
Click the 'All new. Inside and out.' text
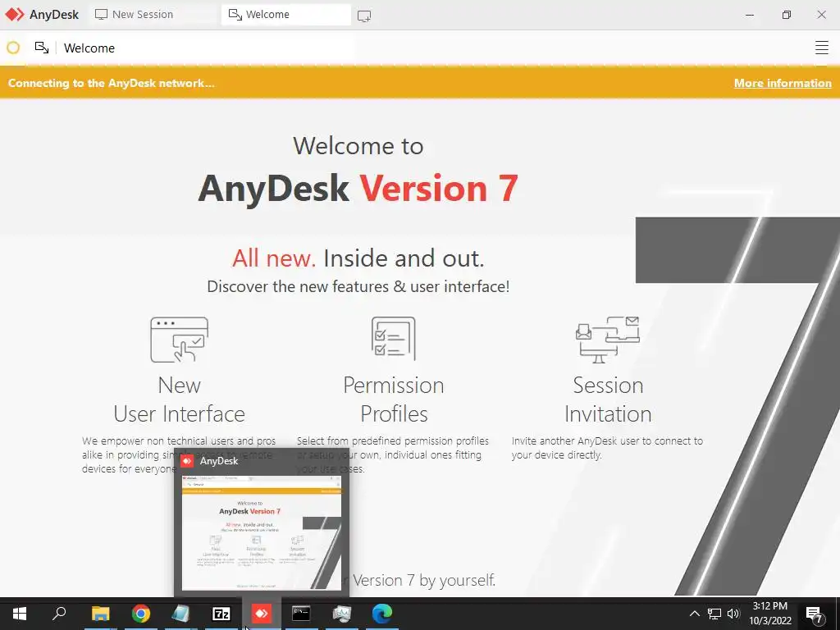point(358,258)
